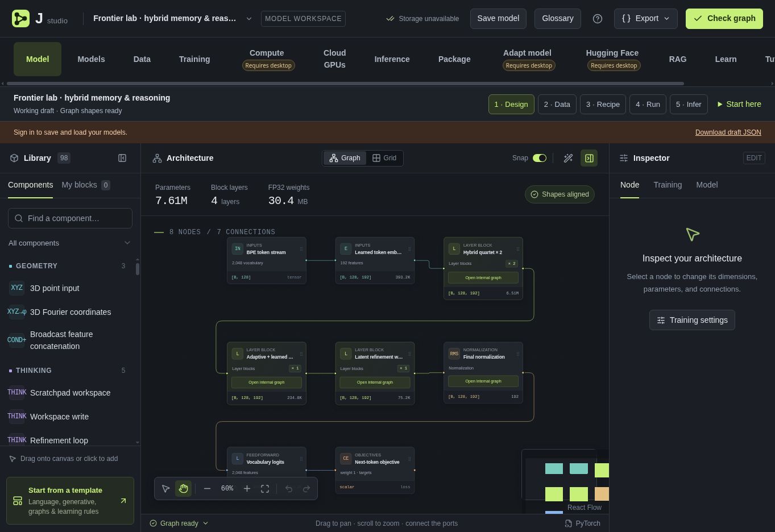Collapse the Library panel icon
The height and width of the screenshot is (532, 775).
122,158
